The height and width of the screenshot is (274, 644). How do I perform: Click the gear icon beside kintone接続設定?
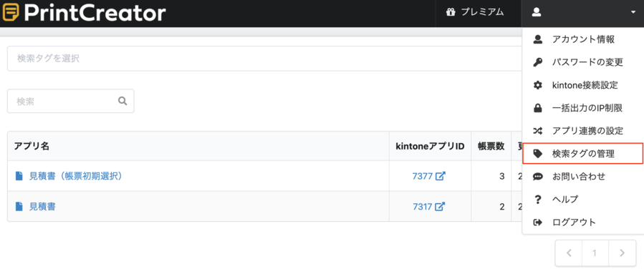pos(538,85)
